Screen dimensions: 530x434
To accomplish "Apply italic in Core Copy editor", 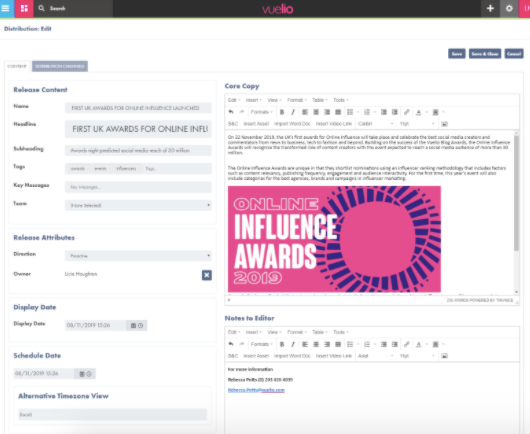I will 293,112.
